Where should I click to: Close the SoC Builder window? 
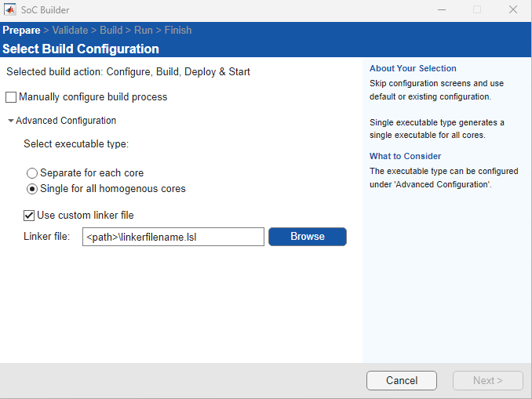[512, 10]
